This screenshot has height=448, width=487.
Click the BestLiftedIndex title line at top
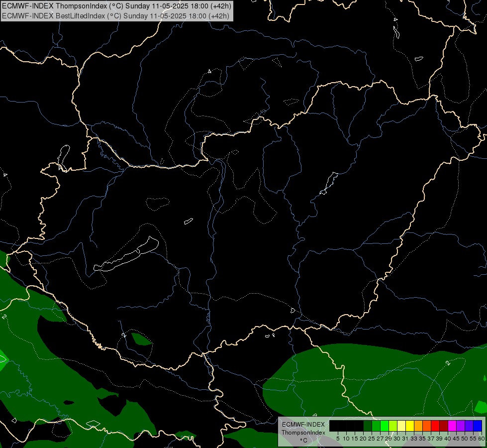pos(115,16)
